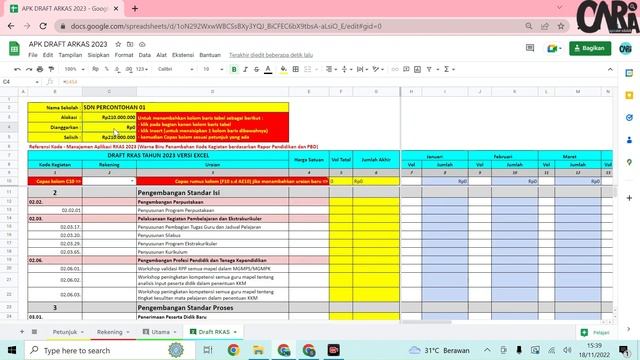The height and width of the screenshot is (360, 640).
Task: Open the Data menu
Action: point(144,55)
